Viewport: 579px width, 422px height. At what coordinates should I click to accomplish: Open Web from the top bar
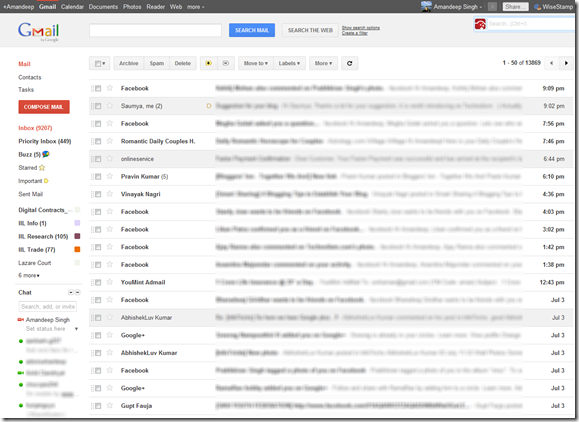(176, 7)
